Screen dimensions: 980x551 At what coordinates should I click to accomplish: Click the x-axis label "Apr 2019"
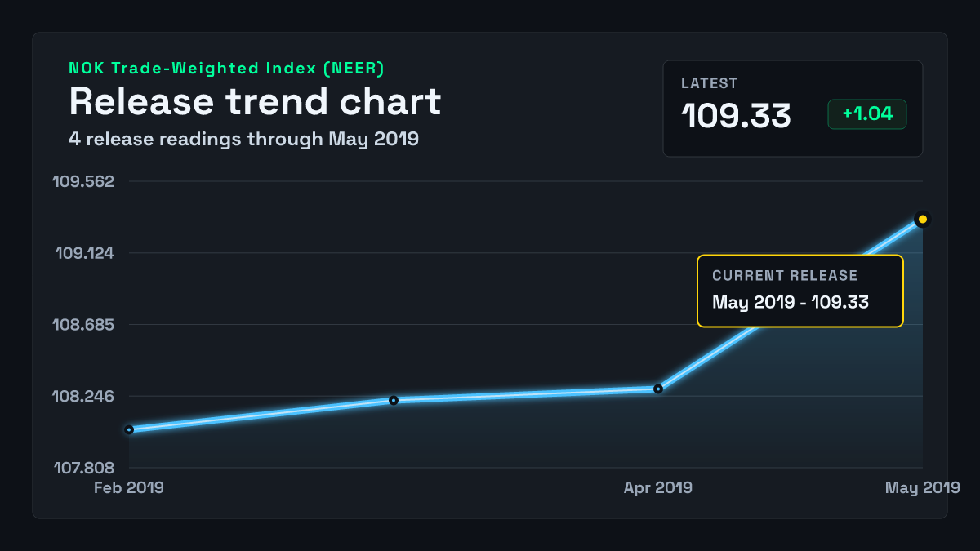point(658,488)
